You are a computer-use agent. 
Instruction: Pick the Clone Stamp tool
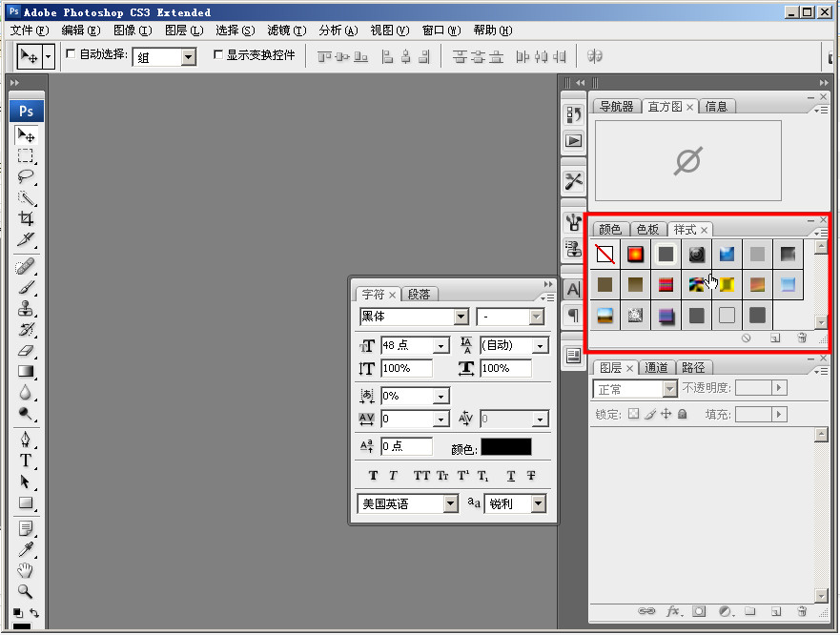pyautogui.click(x=26, y=308)
